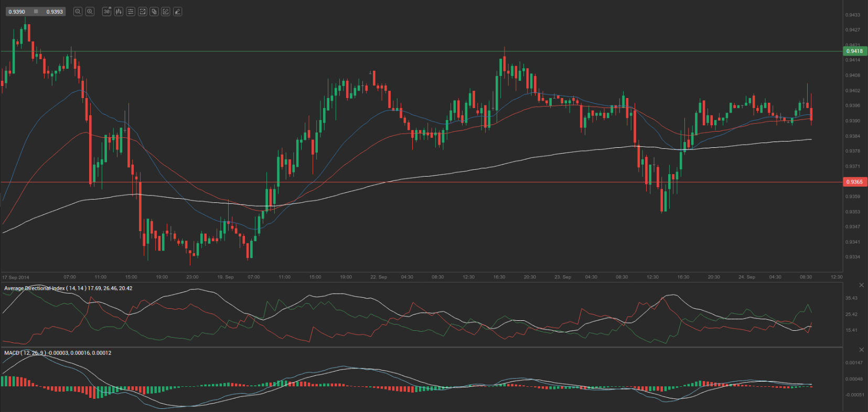This screenshot has width=868, height=412.
Task: Click the 0.9390 sell price
Action: (x=17, y=12)
